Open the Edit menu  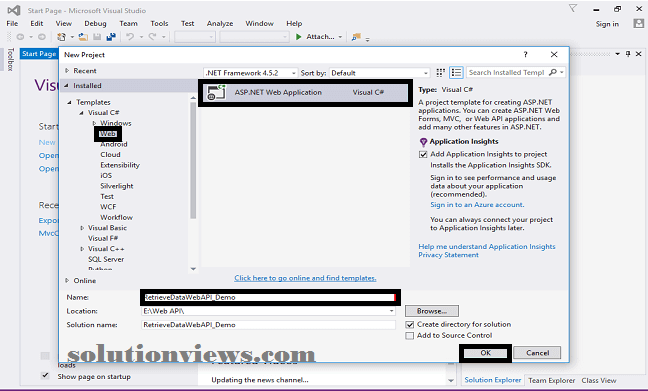pyautogui.click(x=37, y=24)
